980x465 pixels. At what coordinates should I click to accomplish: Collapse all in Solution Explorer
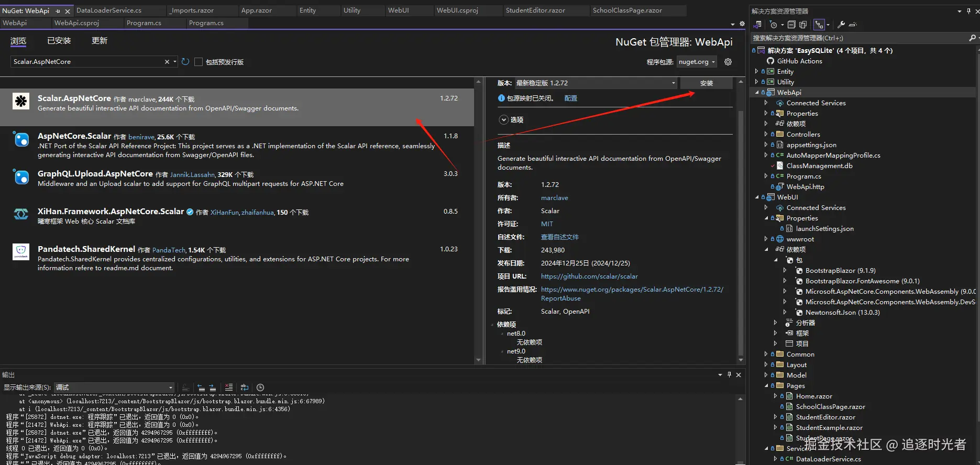(791, 25)
